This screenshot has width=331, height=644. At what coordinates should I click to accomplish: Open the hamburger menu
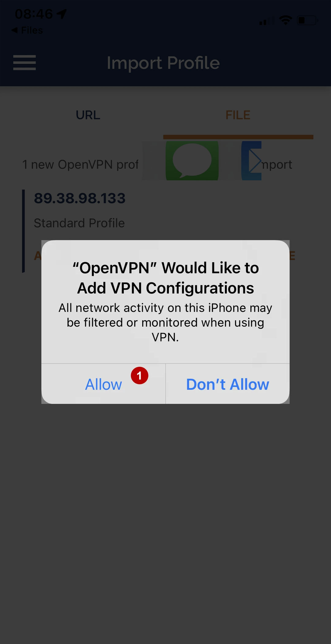pos(25,63)
